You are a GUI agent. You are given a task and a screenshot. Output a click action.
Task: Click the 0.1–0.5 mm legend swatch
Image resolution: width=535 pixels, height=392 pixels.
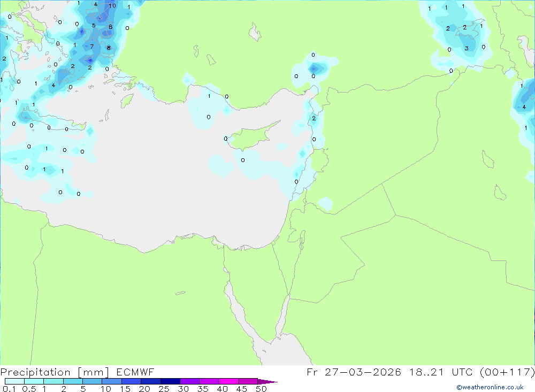click(x=14, y=381)
